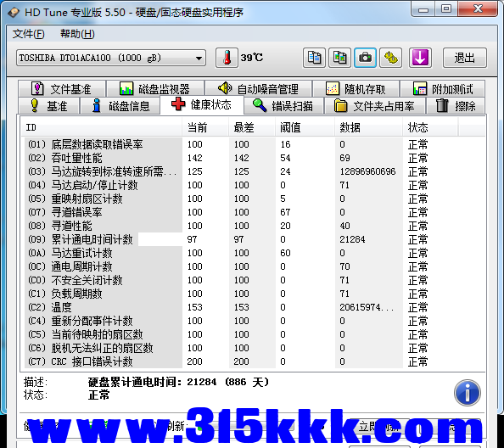The width and height of the screenshot is (504, 448).
Task: Click the 最差 column header
Action: point(252,127)
